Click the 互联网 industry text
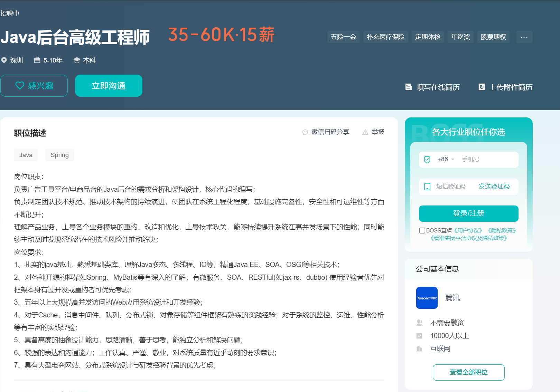Viewport: 560px width, 392px height. point(440,348)
